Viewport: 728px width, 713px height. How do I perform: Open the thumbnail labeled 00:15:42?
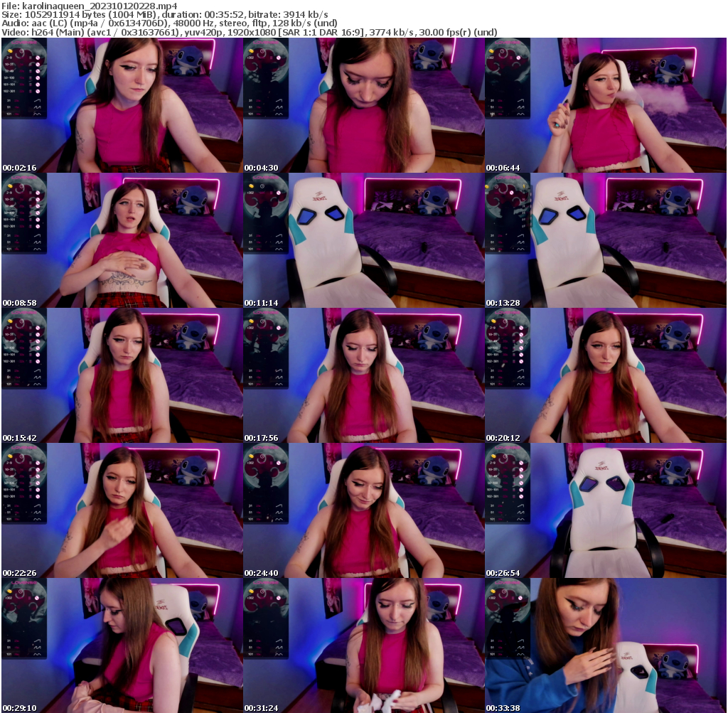point(122,375)
